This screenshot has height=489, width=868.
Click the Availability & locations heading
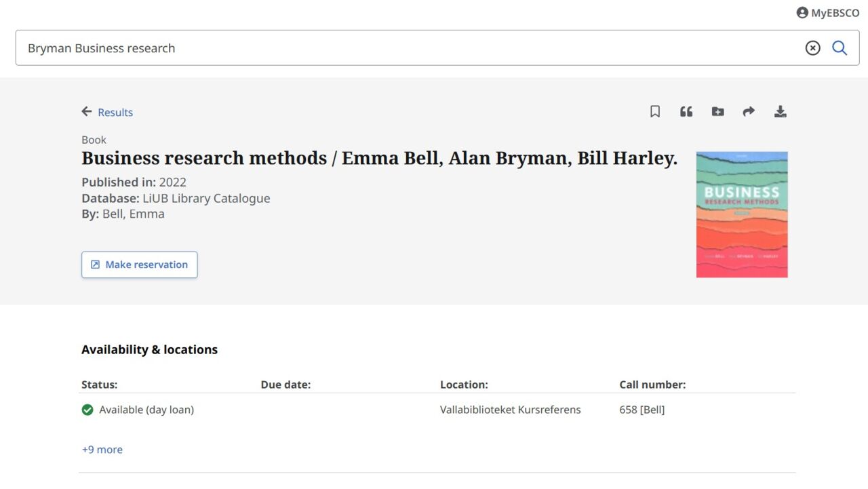tap(149, 349)
